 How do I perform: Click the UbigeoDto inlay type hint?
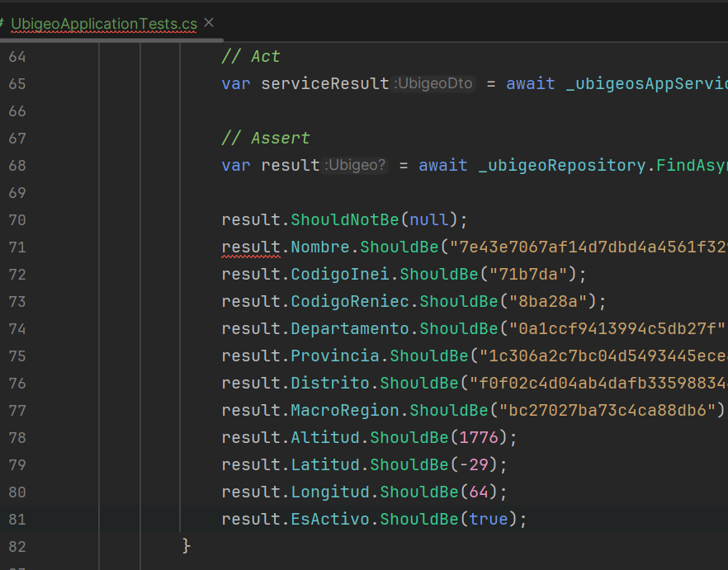pyautogui.click(x=433, y=84)
